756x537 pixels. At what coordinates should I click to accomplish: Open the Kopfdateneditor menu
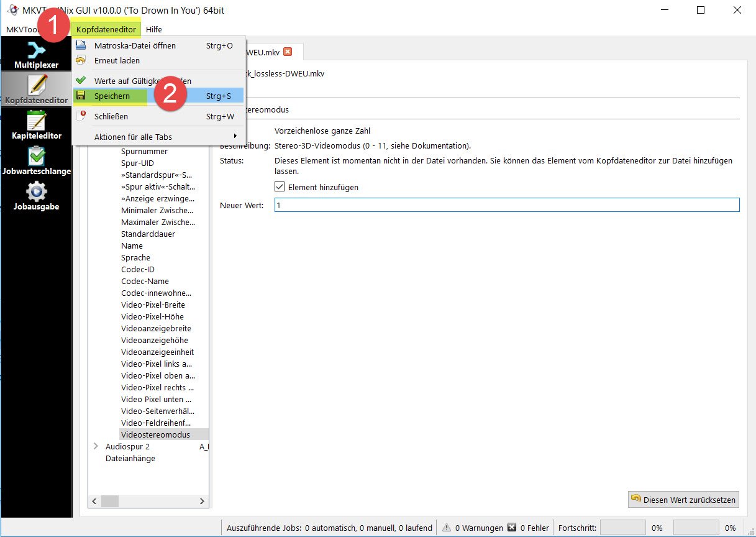point(106,29)
